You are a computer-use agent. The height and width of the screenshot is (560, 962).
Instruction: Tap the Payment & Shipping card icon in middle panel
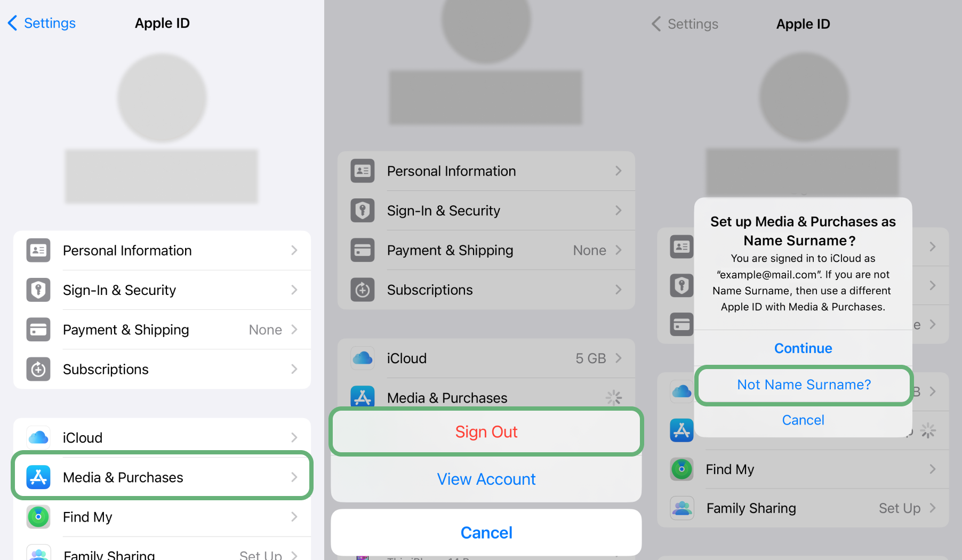pyautogui.click(x=363, y=250)
